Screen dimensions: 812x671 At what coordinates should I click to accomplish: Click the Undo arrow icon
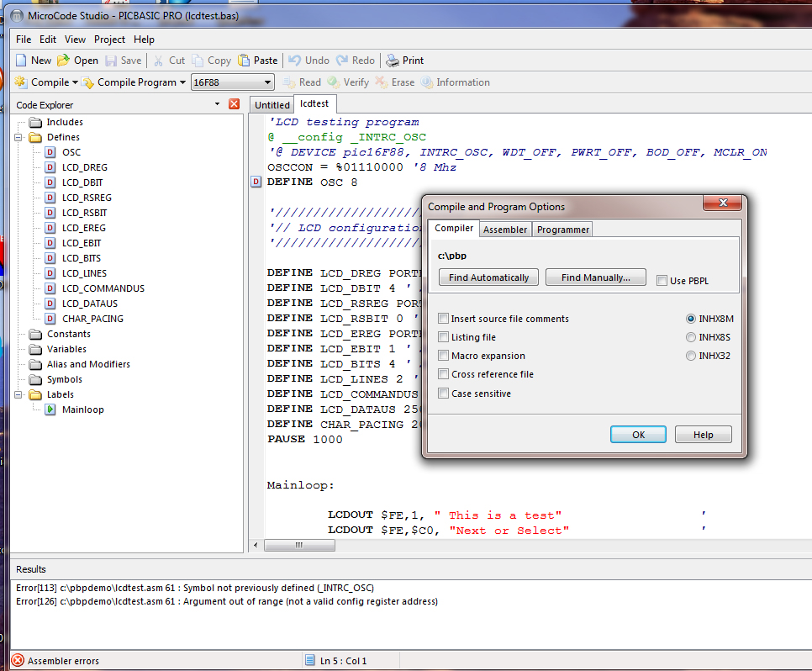click(x=295, y=60)
